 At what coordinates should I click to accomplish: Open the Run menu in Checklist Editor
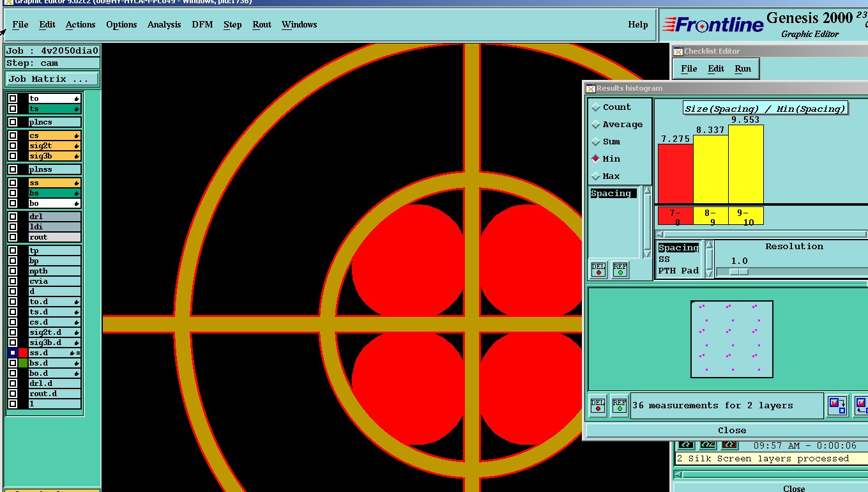(743, 68)
